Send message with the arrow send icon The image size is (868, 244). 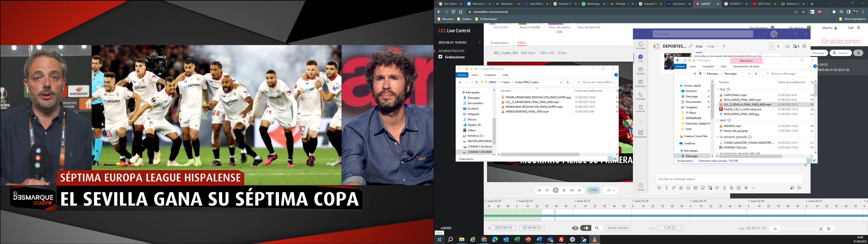799,188
